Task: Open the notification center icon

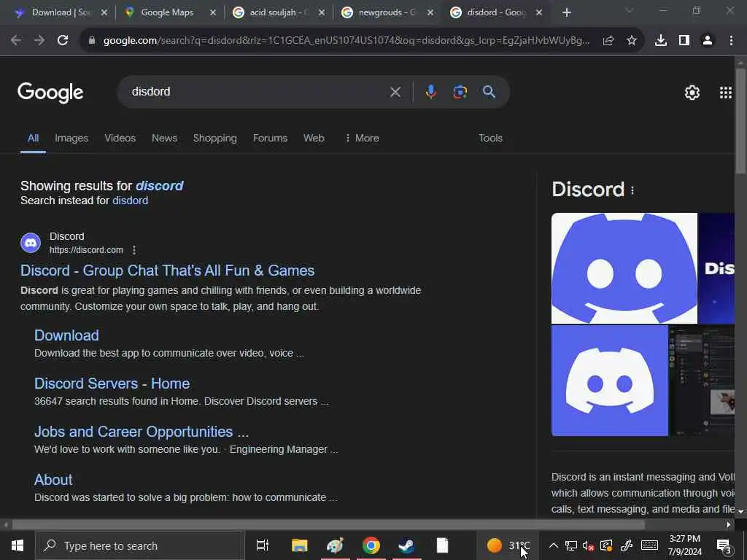Action: coord(724,545)
